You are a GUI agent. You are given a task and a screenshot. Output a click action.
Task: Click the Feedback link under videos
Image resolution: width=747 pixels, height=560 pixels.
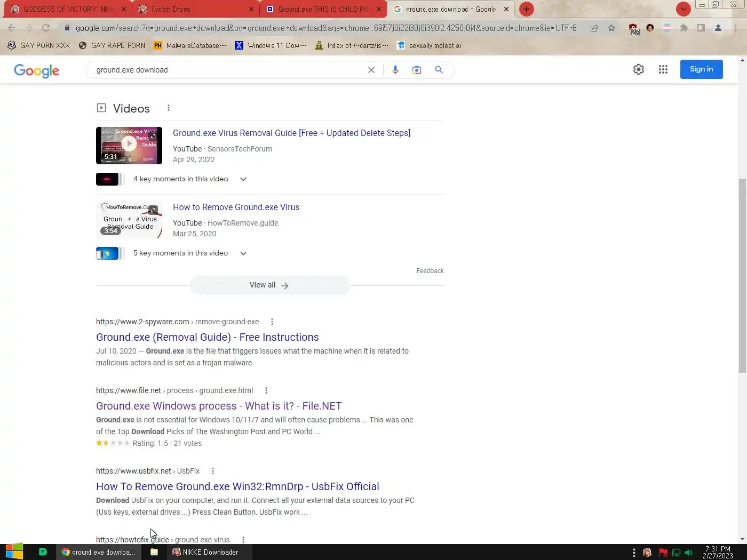point(430,271)
